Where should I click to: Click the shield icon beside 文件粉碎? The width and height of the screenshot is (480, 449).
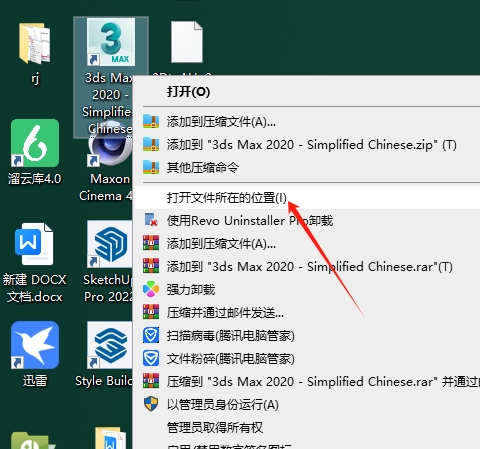coord(151,358)
